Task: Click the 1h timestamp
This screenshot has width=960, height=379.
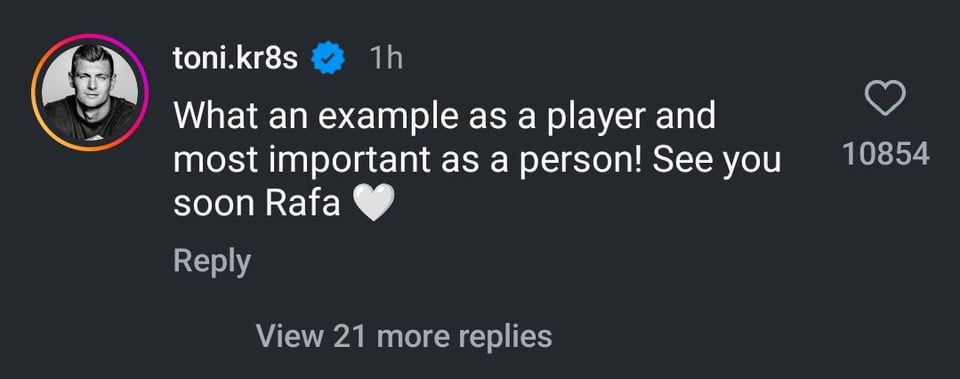Action: pos(386,59)
